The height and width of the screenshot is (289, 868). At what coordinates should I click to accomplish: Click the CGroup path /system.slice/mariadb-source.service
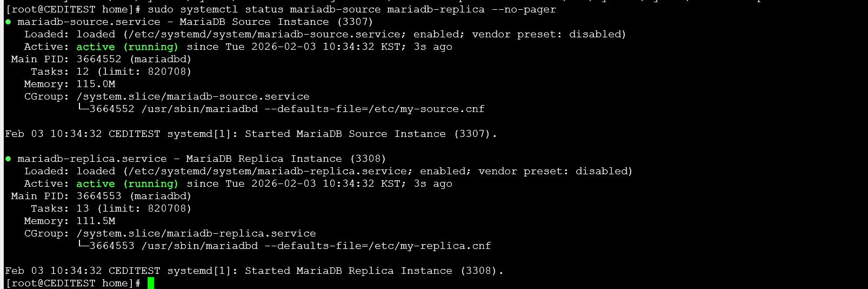[193, 97]
